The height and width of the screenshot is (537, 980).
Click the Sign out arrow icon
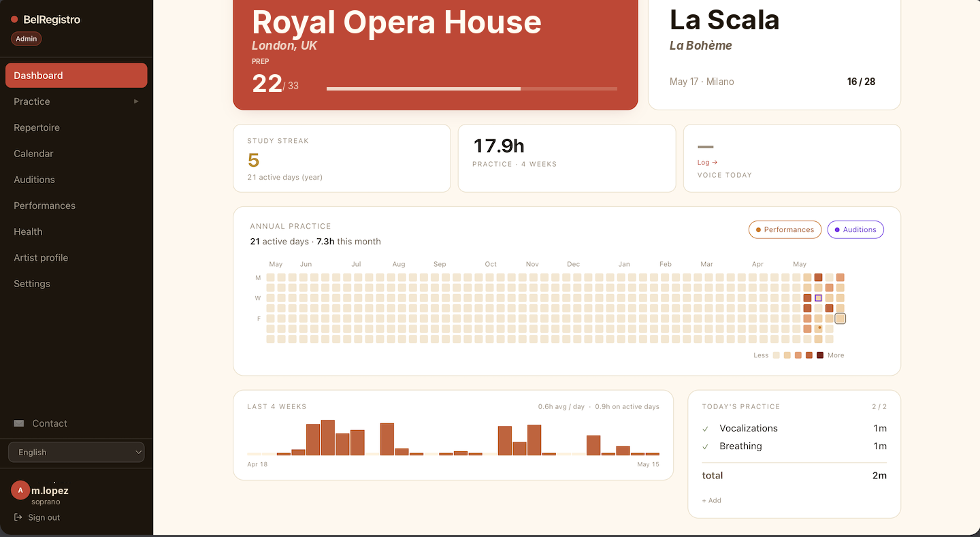point(18,517)
